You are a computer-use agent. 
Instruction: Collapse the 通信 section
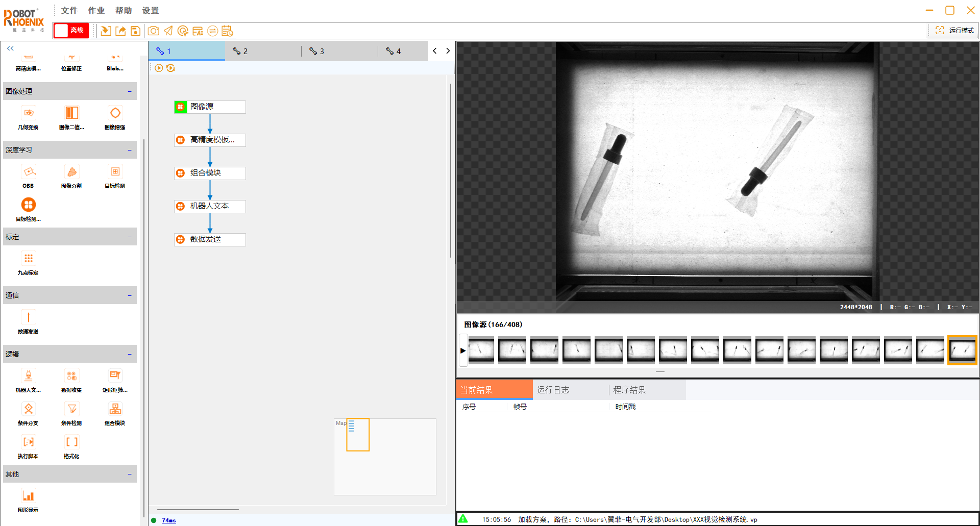(x=130, y=295)
